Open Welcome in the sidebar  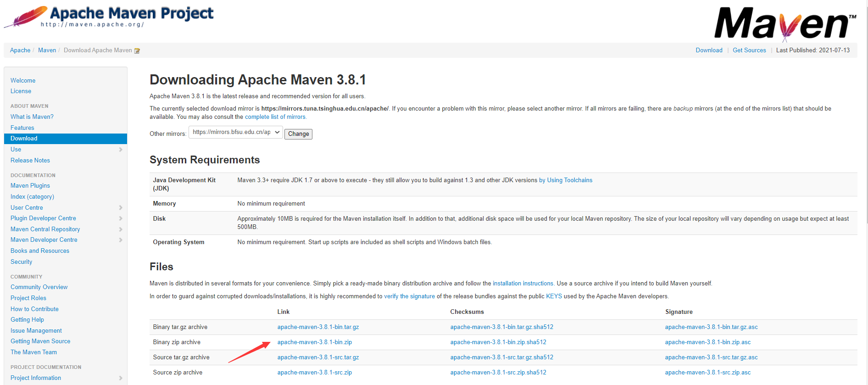23,80
